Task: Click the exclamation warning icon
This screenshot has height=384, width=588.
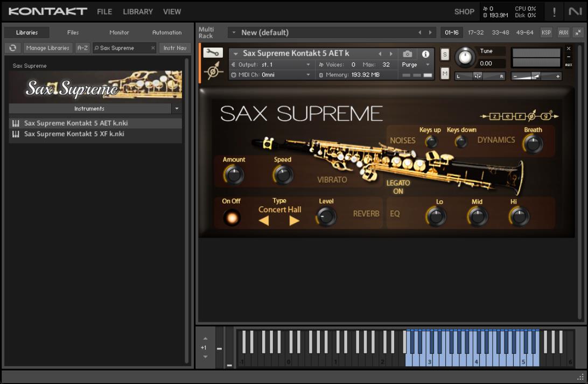Action: [554, 12]
